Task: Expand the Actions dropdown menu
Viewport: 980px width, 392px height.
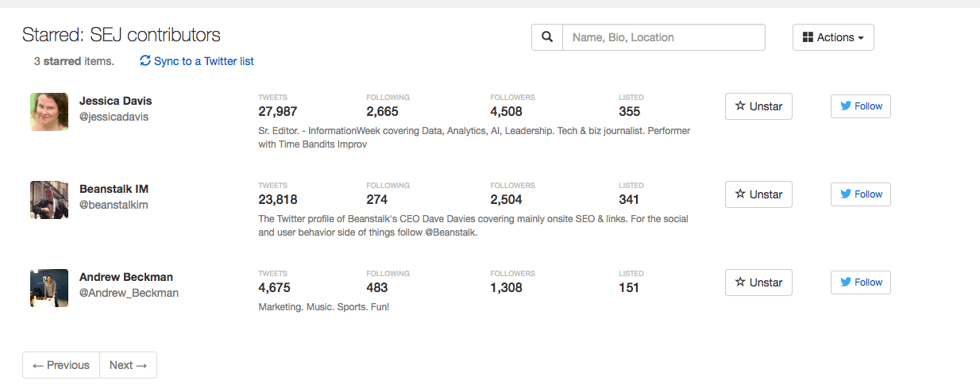Action: click(833, 37)
